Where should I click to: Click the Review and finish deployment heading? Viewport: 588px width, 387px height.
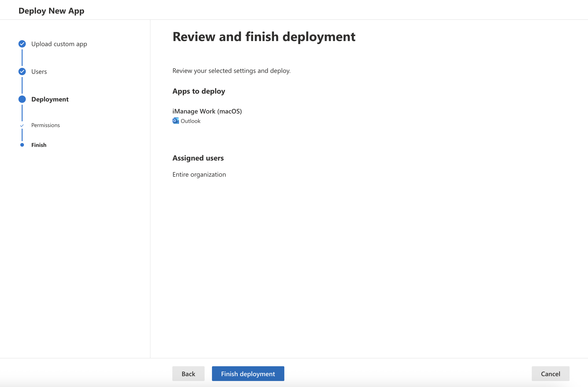264,37
